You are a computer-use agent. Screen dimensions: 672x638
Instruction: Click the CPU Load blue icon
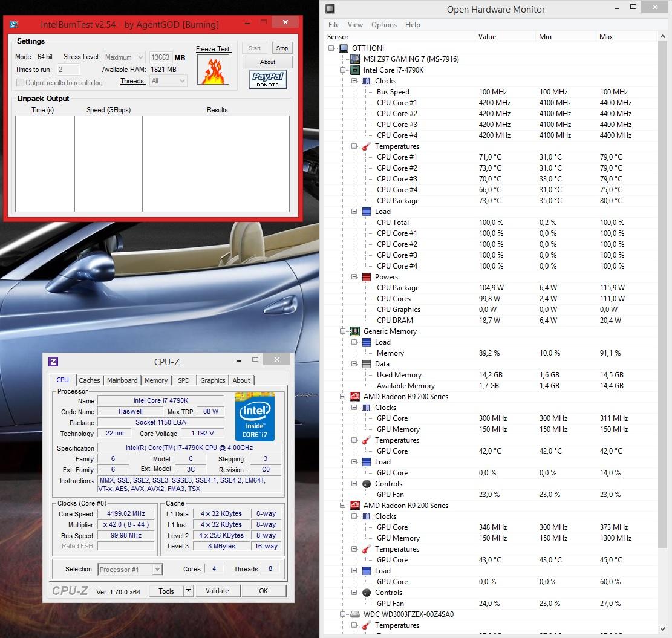coord(367,212)
